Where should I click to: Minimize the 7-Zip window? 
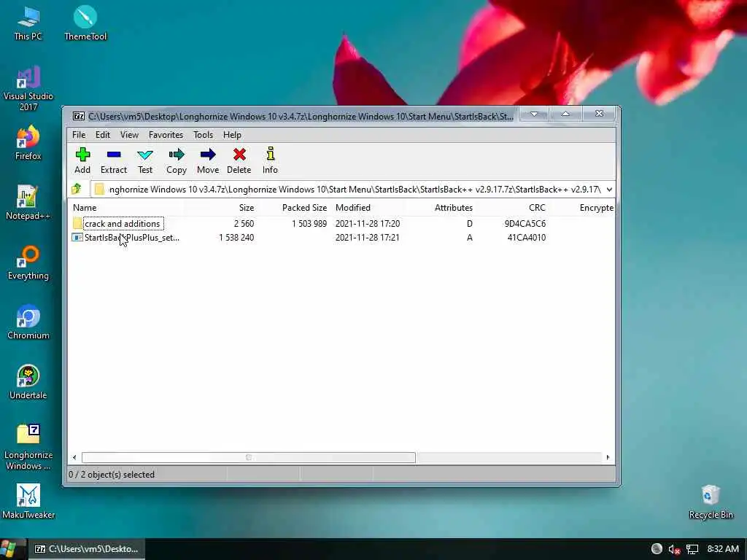point(534,114)
